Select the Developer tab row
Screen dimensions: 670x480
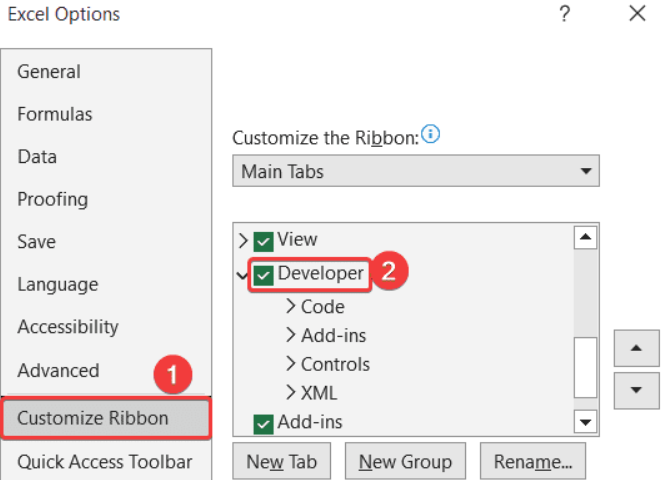320,273
